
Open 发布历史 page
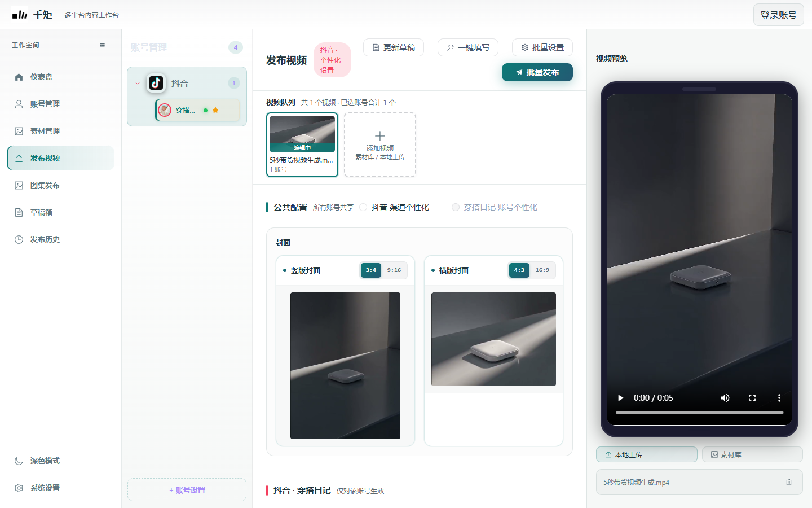tap(60, 239)
